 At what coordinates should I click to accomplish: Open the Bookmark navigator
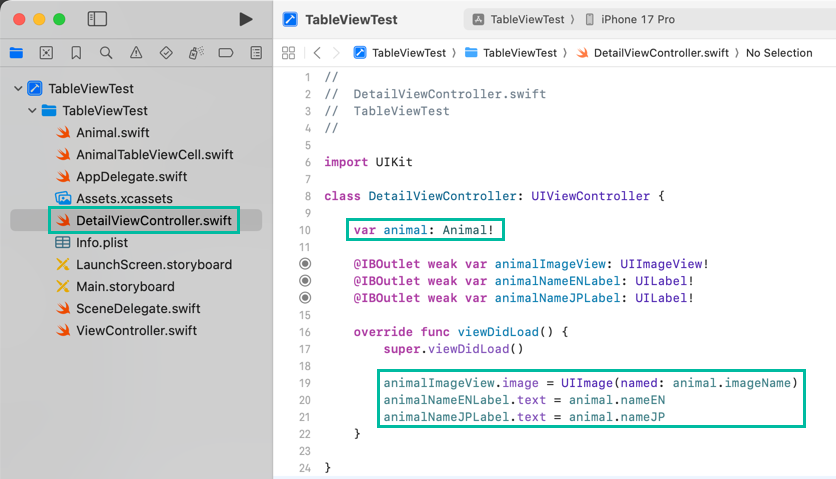click(76, 53)
